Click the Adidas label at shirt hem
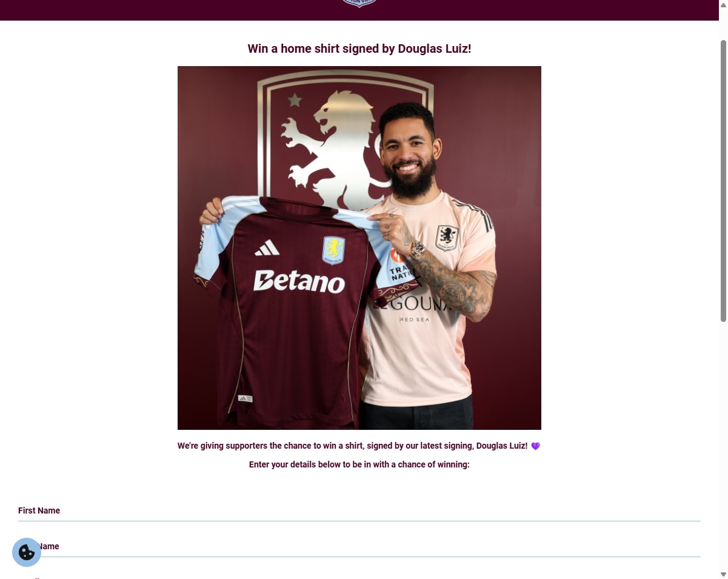This screenshot has height=579, width=728. point(245,399)
